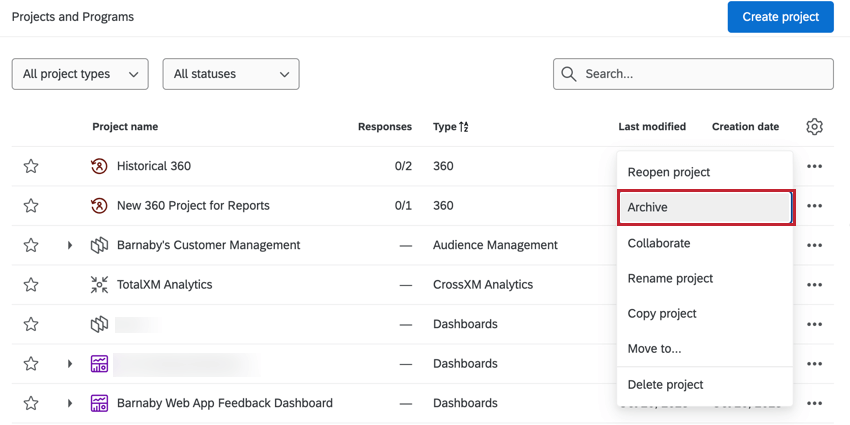Open column settings gear icon
The width and height of the screenshot is (850, 425).
[x=814, y=127]
